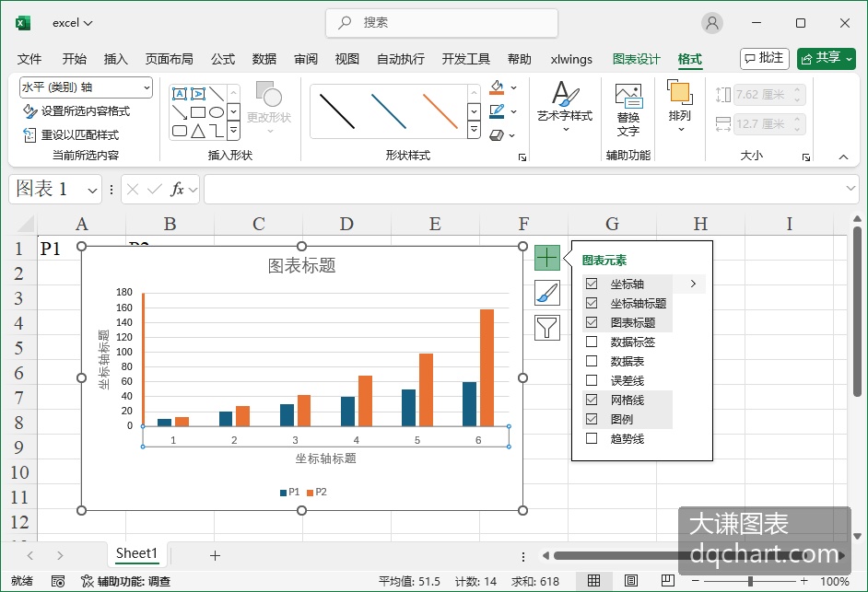The height and width of the screenshot is (592, 868).
Task: Click the search magnifier icon
Action: click(x=345, y=22)
